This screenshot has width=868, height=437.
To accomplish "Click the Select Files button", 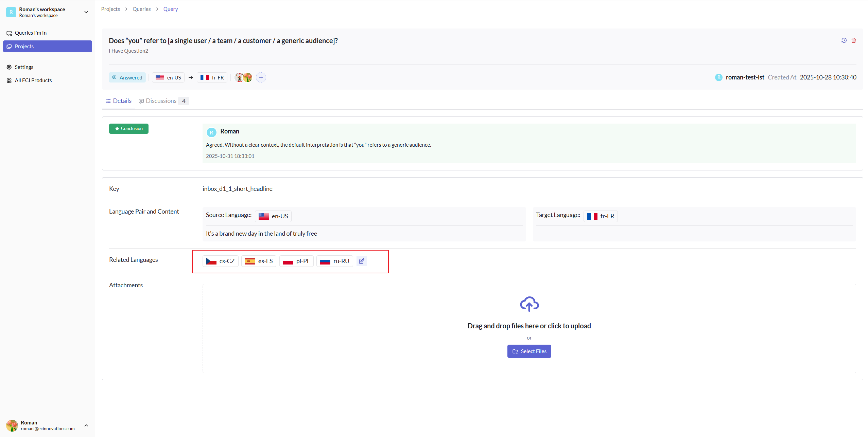I will click(529, 351).
